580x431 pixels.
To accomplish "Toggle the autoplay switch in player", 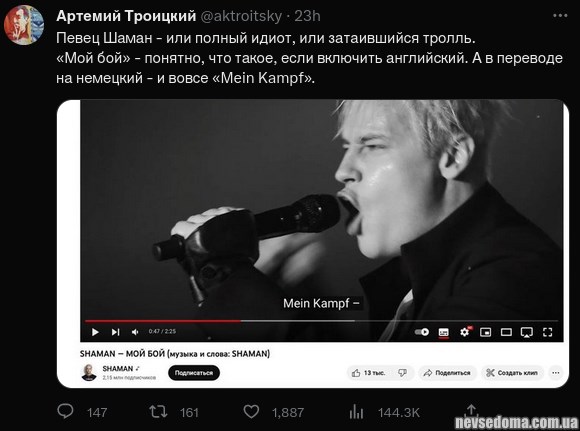I will coord(422,332).
